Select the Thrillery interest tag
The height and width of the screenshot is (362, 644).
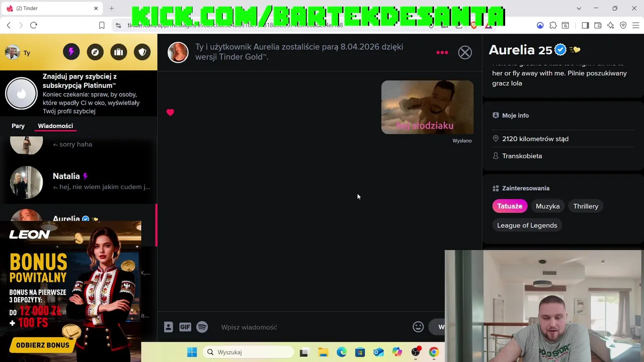click(586, 206)
